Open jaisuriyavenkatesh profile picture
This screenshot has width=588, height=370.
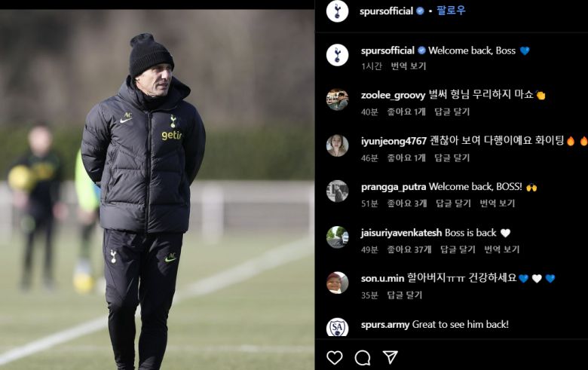pyautogui.click(x=337, y=237)
